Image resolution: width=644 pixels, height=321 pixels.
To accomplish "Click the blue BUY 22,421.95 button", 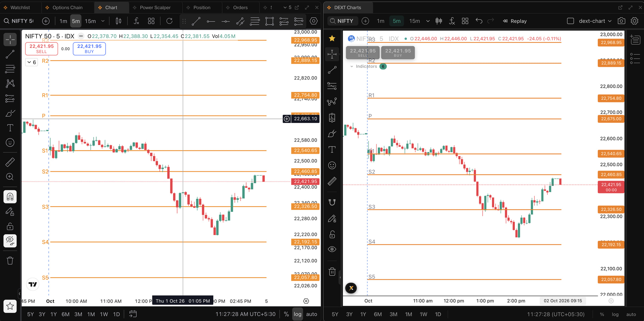I will click(x=89, y=49).
